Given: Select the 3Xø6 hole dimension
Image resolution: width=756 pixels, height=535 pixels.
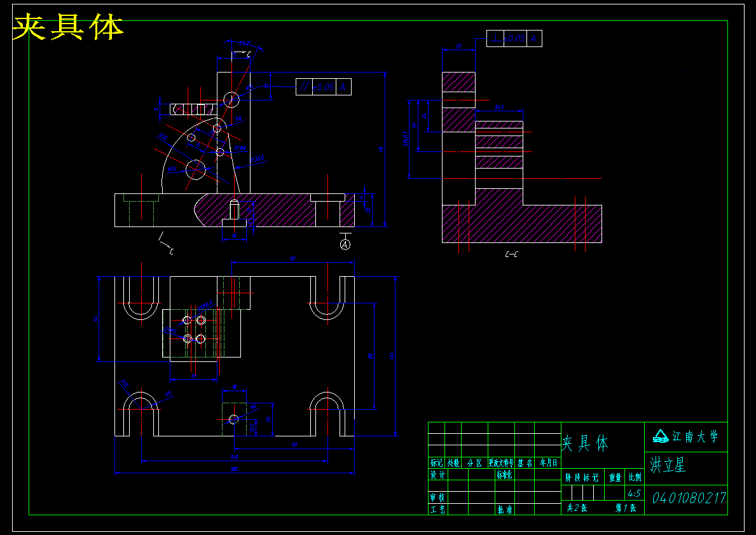Looking at the screenshot, I should coord(240,148).
